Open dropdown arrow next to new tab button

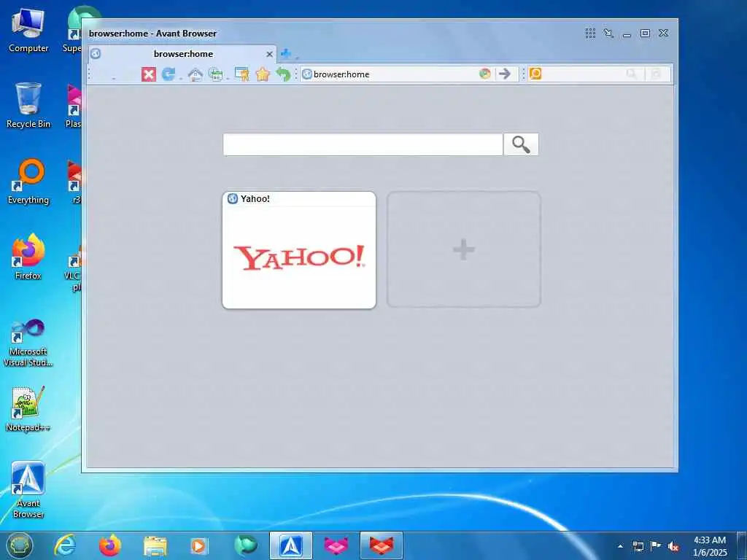point(297,58)
